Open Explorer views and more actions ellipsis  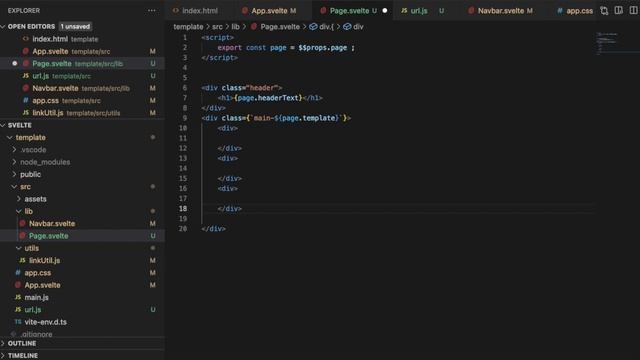[152, 11]
